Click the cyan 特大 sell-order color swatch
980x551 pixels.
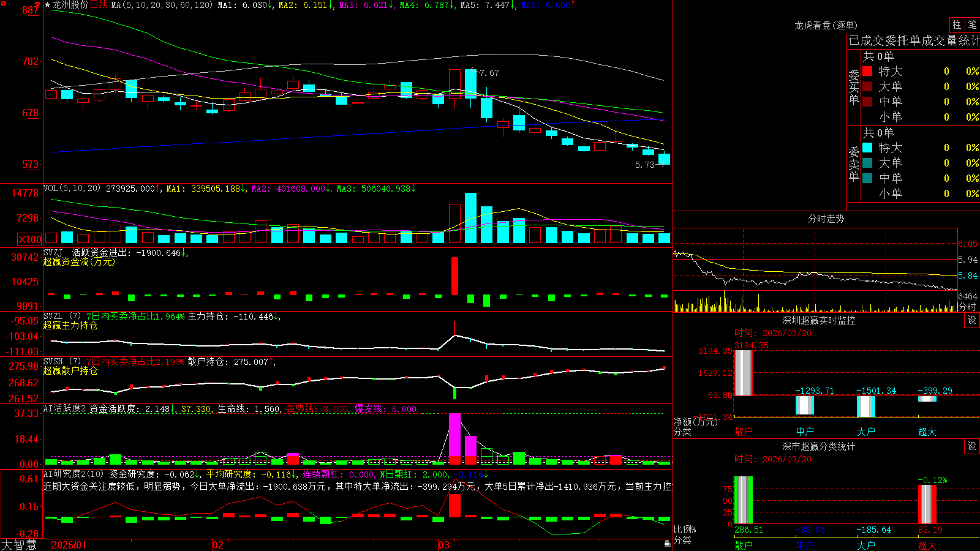[867, 148]
